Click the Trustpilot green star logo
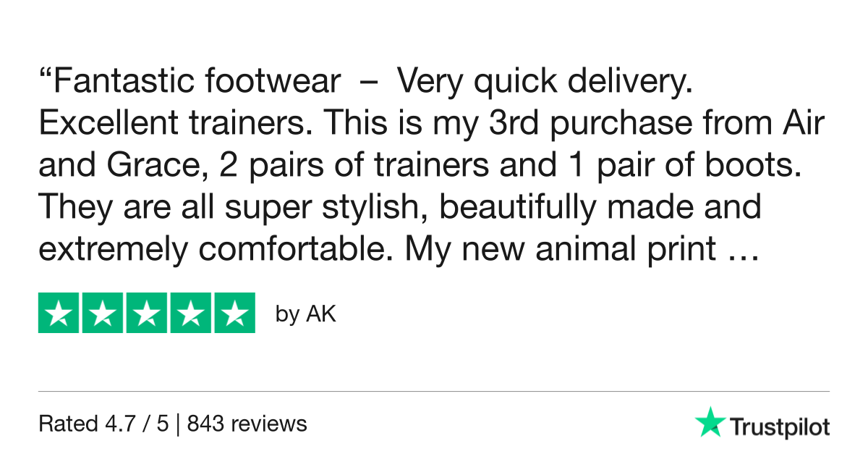 (x=709, y=422)
